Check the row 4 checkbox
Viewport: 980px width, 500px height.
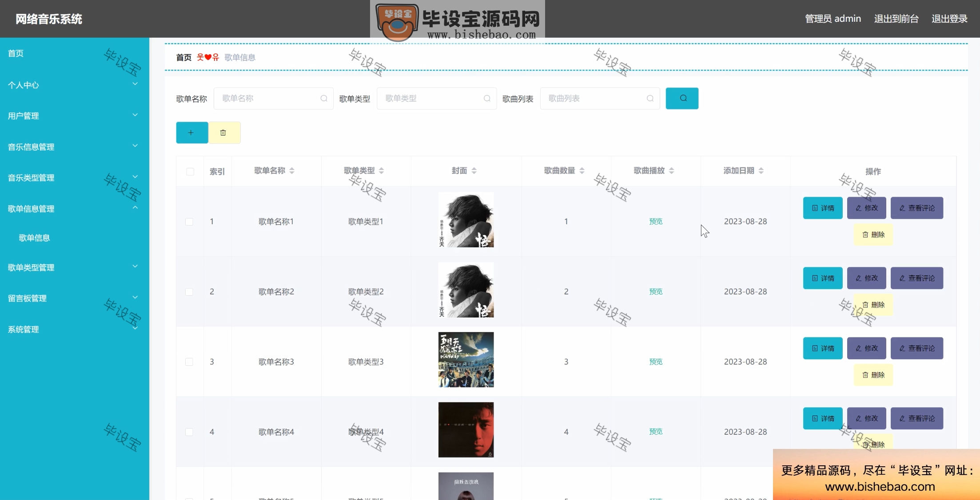(x=189, y=432)
